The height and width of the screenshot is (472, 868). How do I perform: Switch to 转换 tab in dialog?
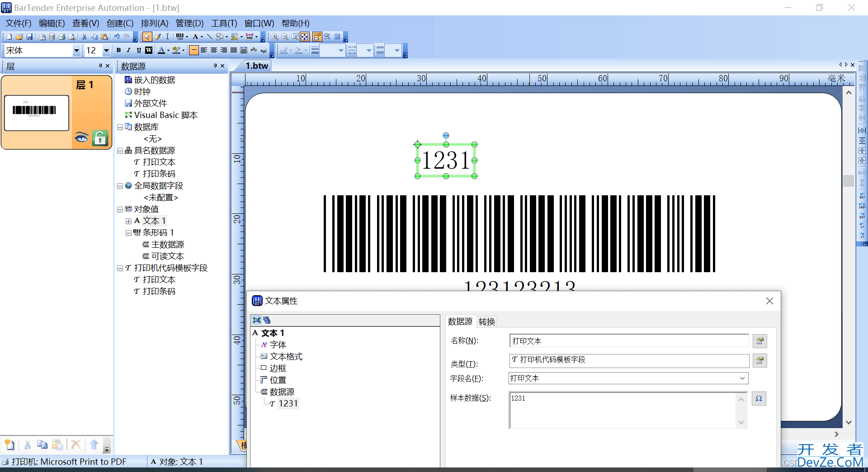coord(487,321)
